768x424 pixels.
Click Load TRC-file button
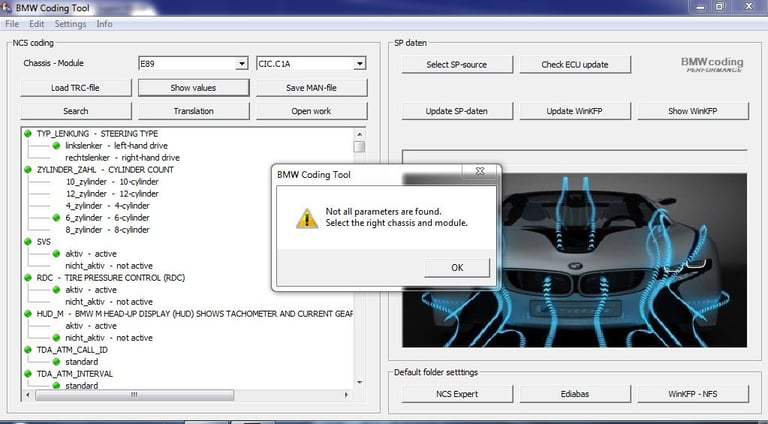(75, 88)
